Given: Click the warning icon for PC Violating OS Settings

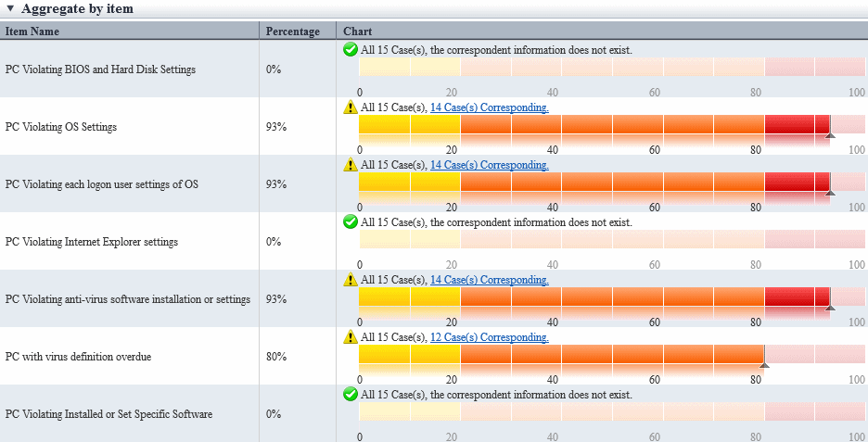Looking at the screenshot, I should [x=350, y=107].
